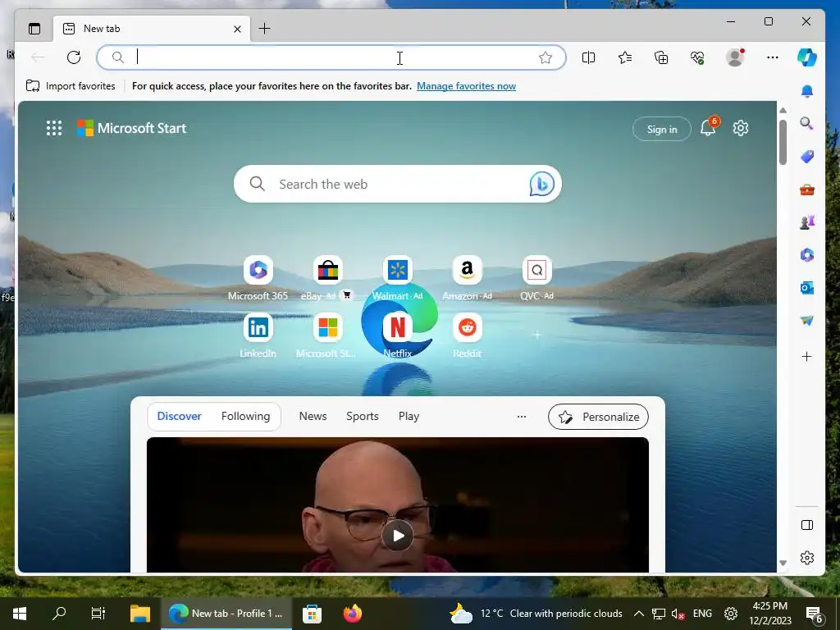Click the Sign in button
This screenshot has width=840, height=630.
[x=662, y=129]
